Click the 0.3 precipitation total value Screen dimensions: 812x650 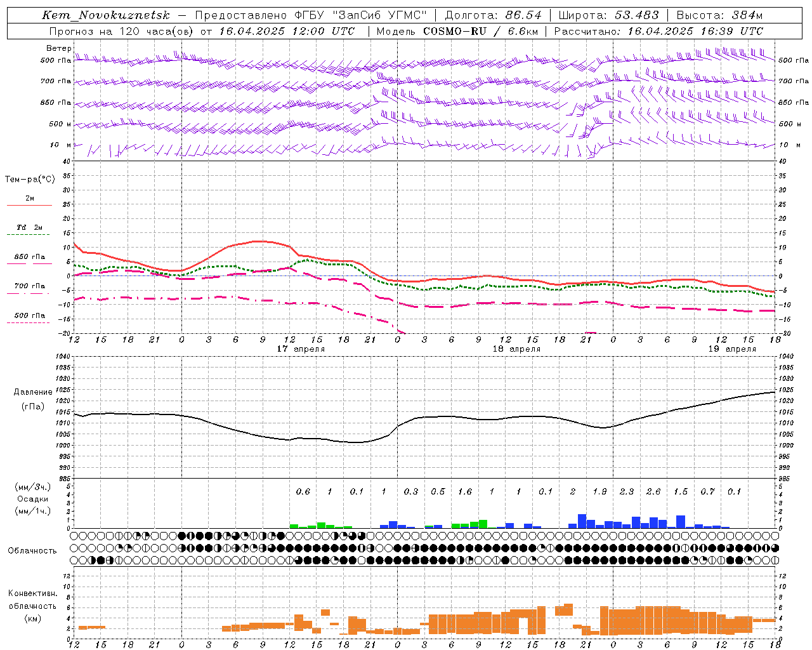click(411, 492)
